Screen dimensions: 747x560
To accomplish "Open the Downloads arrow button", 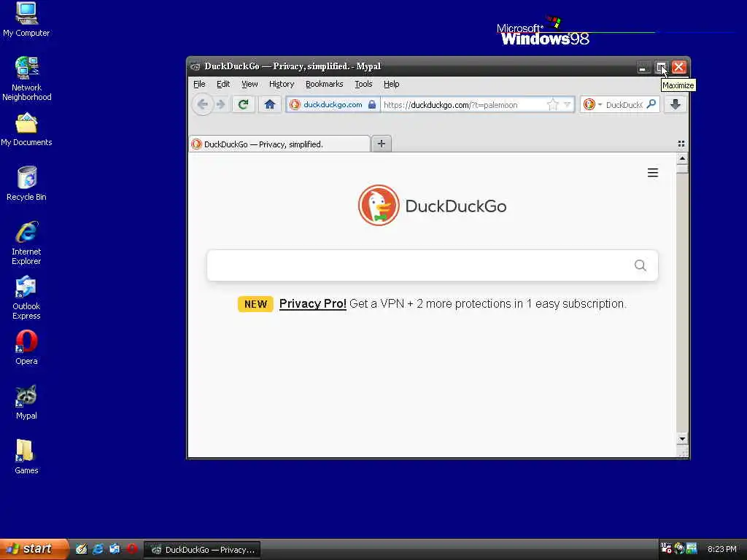I will [x=675, y=104].
